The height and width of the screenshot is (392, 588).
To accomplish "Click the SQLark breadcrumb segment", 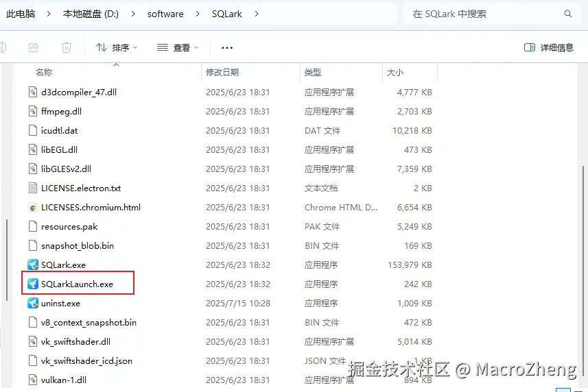I will (x=227, y=14).
